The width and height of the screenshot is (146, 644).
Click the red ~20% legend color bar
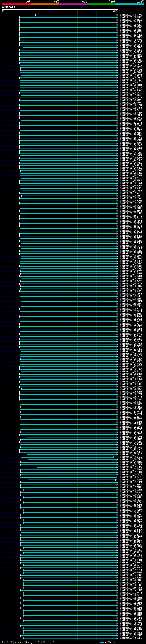16,4
